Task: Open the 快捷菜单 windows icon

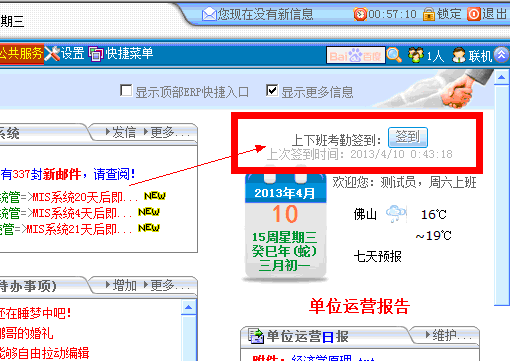Action: (x=96, y=54)
